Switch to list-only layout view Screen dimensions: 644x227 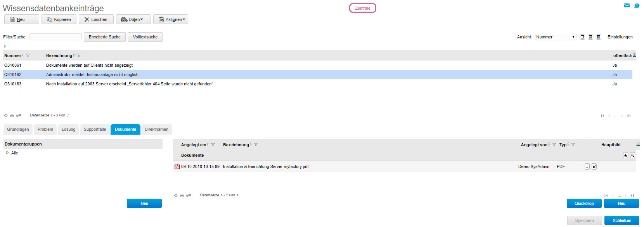[582, 37]
